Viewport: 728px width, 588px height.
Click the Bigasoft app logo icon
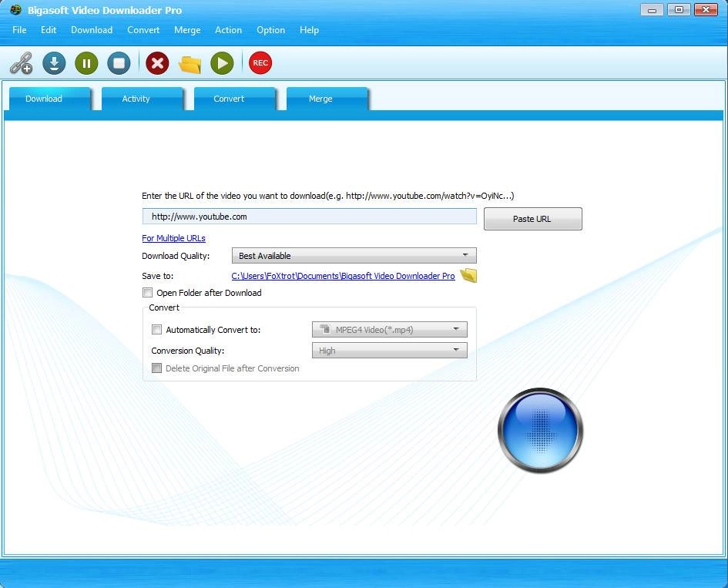point(15,10)
